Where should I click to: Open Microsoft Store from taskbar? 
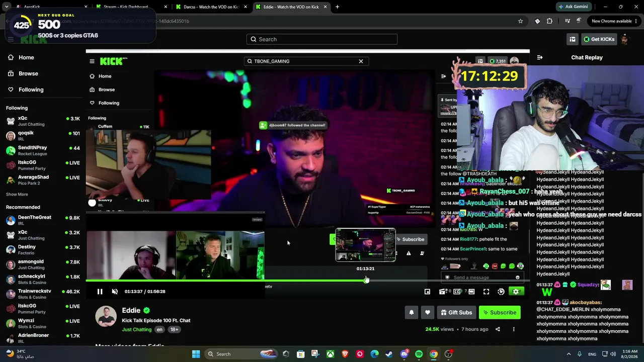coord(300,354)
